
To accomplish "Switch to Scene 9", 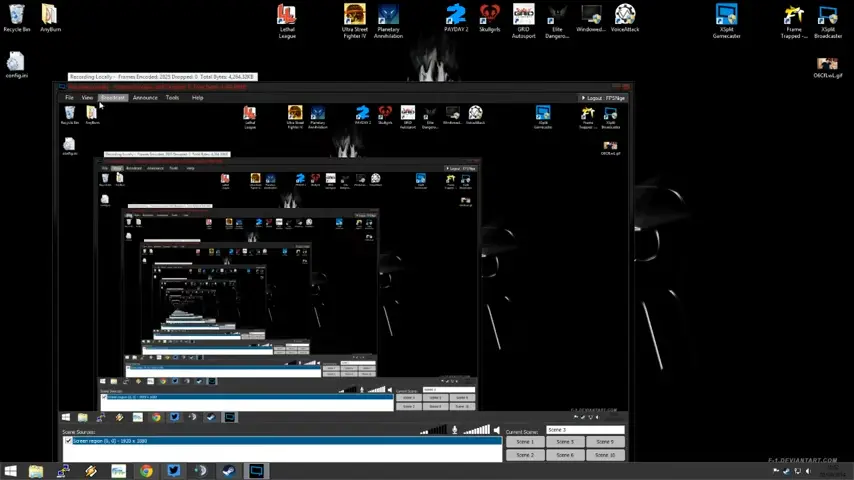I will click(x=605, y=442).
